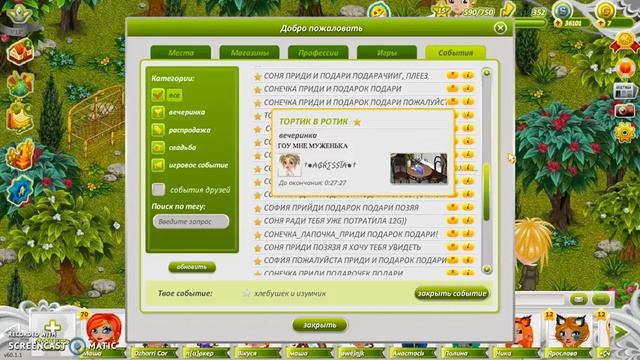The image size is (640, 360).
Task: Click the host avatar in event popup
Action: click(x=289, y=165)
